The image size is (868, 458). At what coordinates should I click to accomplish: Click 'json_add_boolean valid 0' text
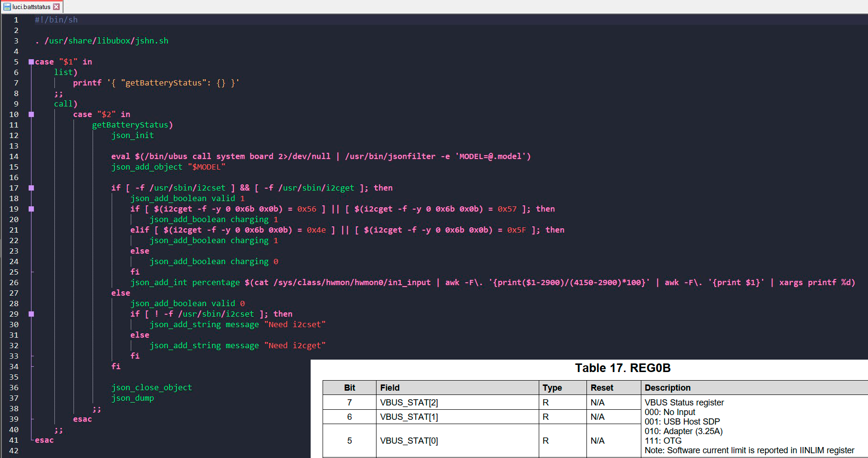[188, 303]
